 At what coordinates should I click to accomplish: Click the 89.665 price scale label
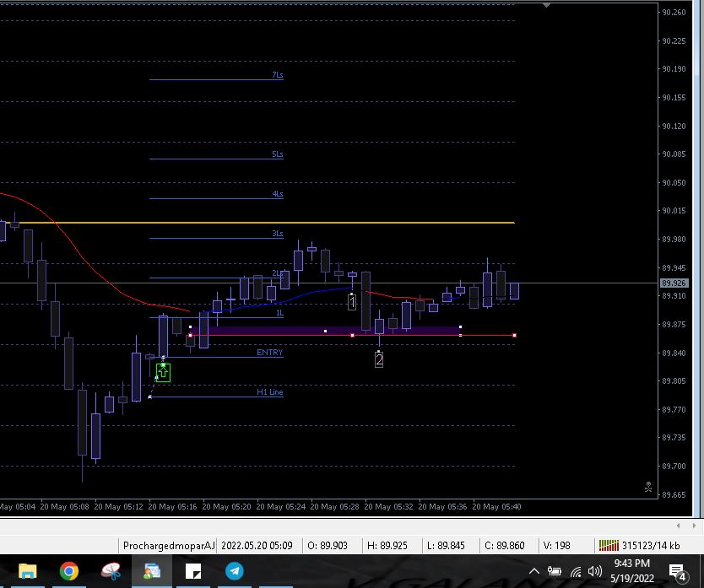(x=674, y=494)
